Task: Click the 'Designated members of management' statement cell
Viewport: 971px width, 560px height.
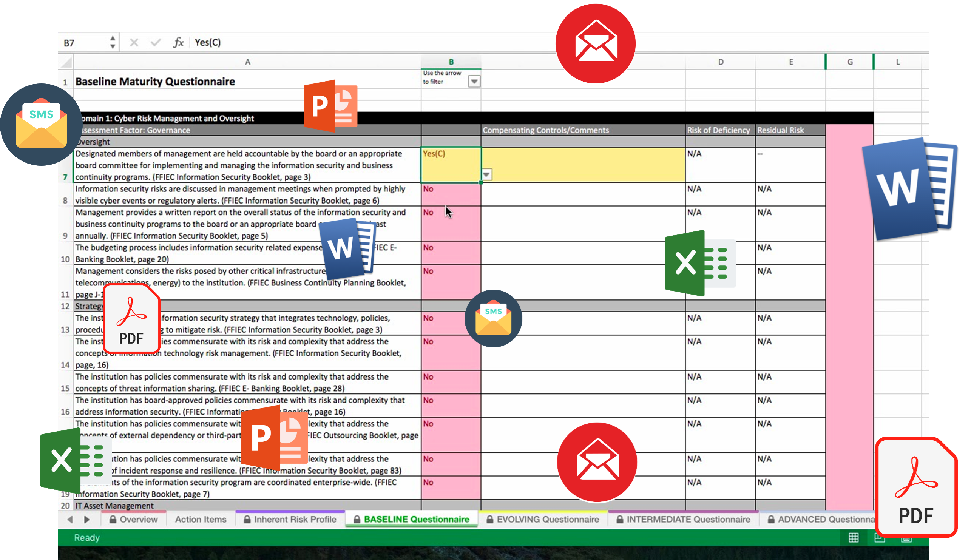Action: coord(247,165)
